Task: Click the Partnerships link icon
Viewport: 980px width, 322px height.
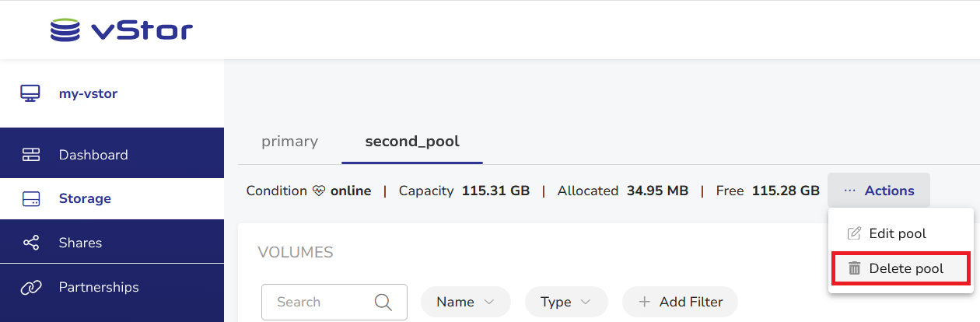Action: coord(30,287)
